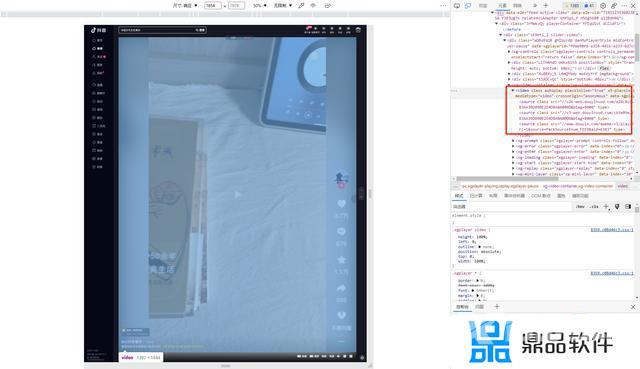Click the eyedropper icon in device toolbar
The image size is (640, 369).
301,6
